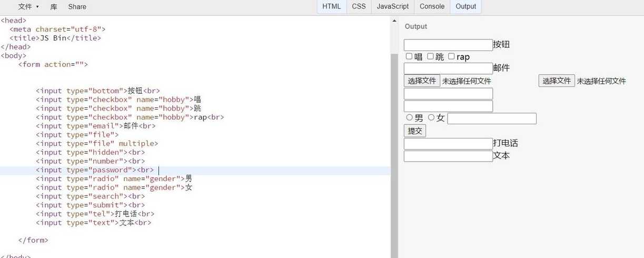Image resolution: width=644 pixels, height=258 pixels.
Task: Open the 库 menu
Action: pyautogui.click(x=54, y=6)
